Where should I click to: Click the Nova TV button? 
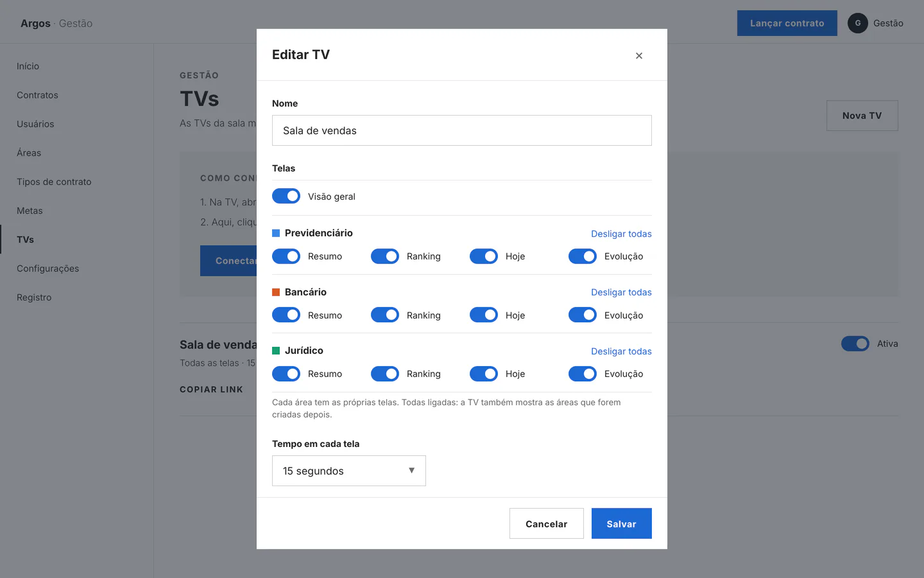click(x=862, y=116)
